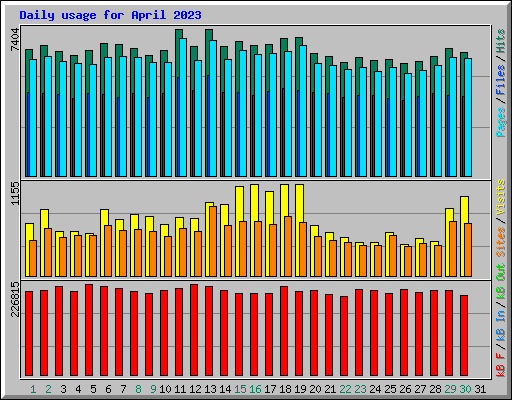
Task: Click the red kB bar for day 22
Action: click(344, 336)
